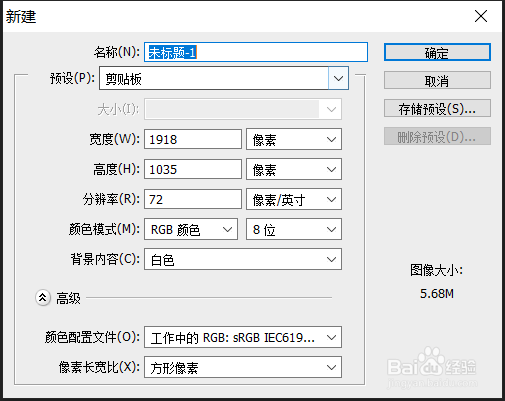The image size is (505, 401).
Task: Open the 像素长宽比 dropdown 方形像素
Action: pyautogui.click(x=243, y=367)
